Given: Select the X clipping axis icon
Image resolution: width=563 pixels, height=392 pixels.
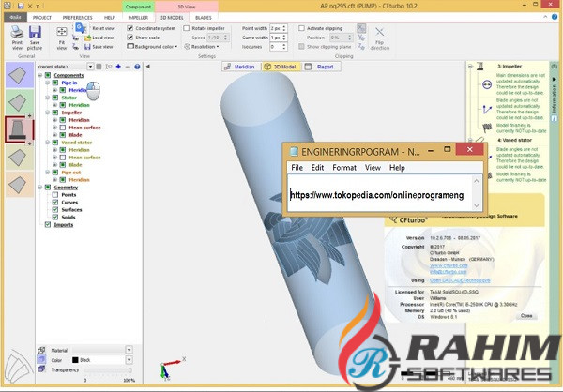Looking at the screenshot, I should [x=361, y=28].
